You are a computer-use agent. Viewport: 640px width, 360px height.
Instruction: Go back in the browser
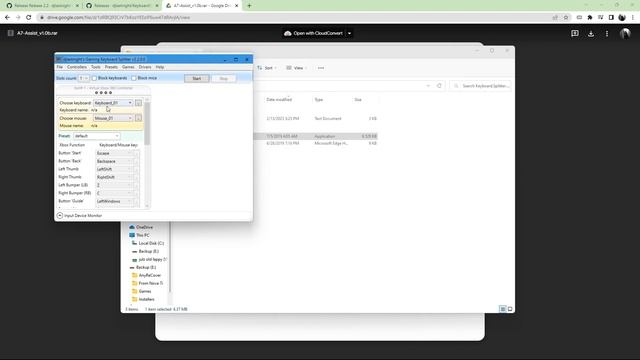[7, 18]
